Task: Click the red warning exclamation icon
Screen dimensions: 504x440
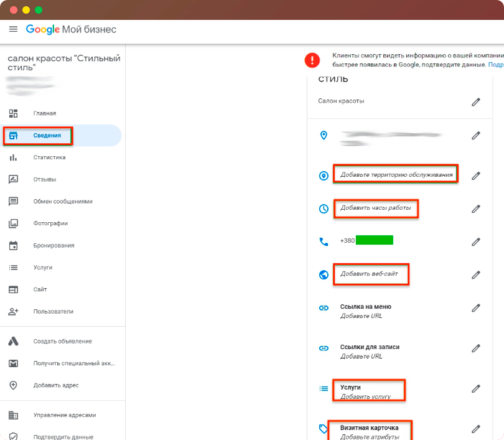Action: pyautogui.click(x=312, y=60)
